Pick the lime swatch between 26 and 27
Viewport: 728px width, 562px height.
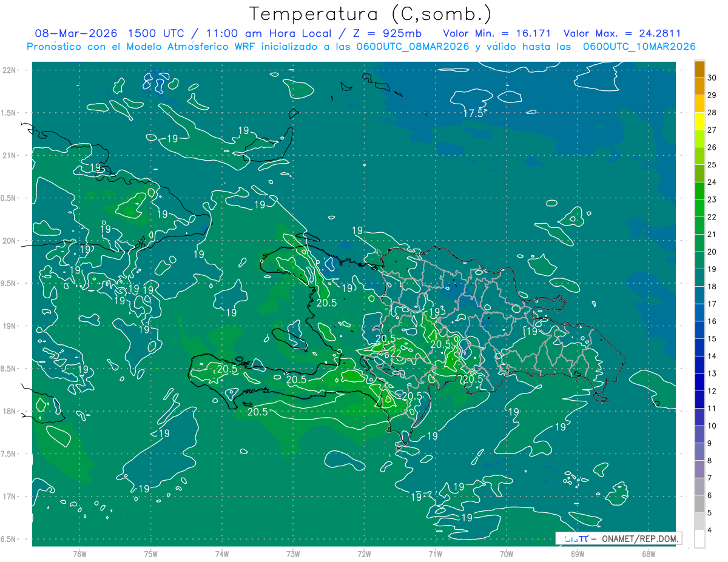(x=699, y=138)
